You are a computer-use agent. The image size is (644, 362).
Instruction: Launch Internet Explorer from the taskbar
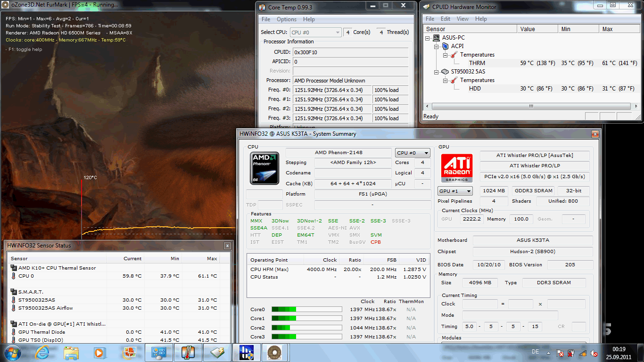41,352
